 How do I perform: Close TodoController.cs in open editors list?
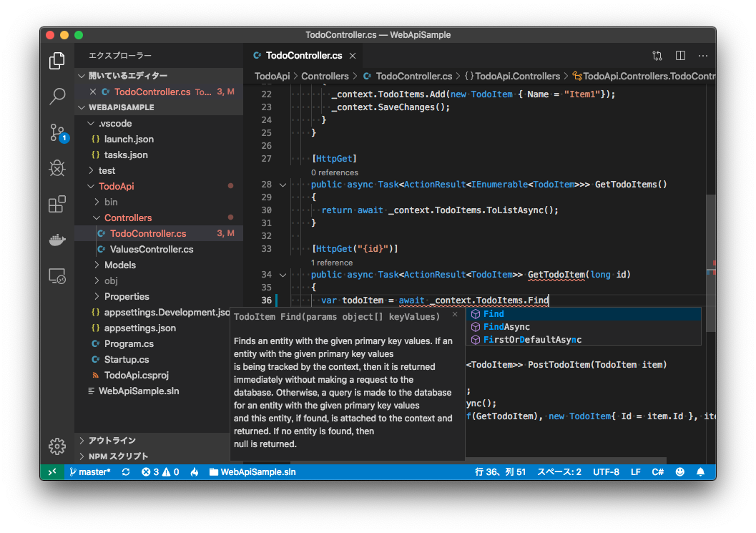[x=93, y=92]
